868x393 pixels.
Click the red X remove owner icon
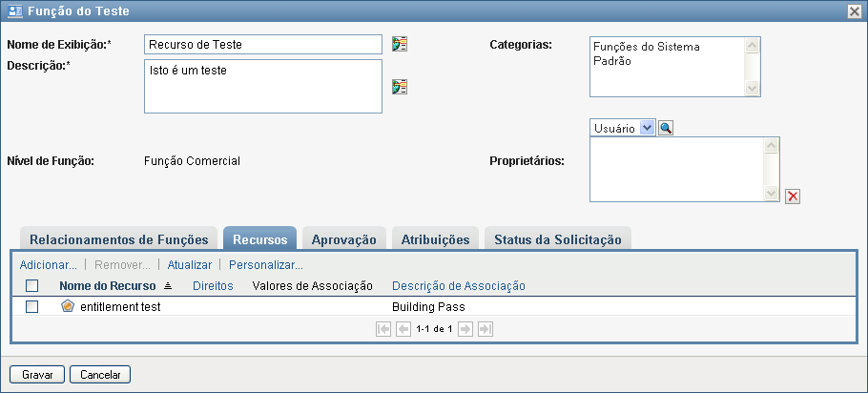coord(792,196)
